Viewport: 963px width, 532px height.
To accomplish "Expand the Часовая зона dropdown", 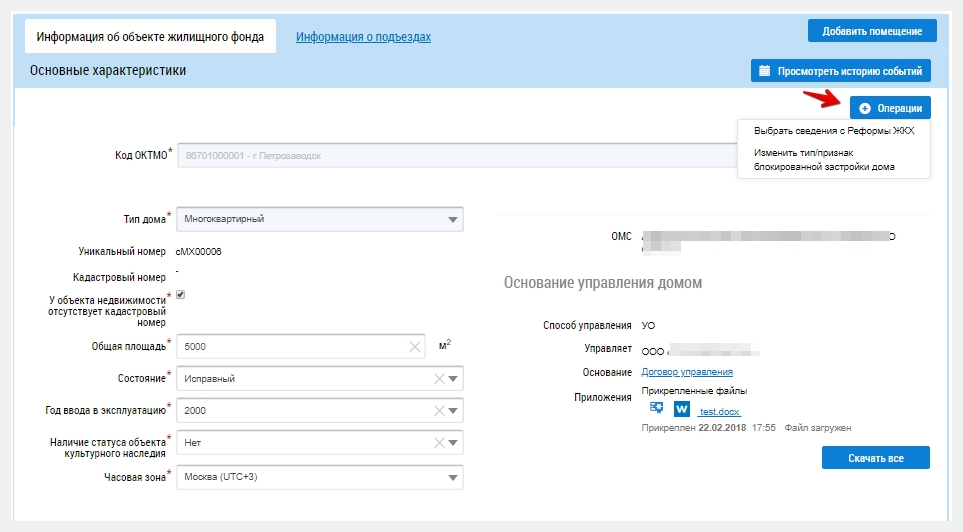I will pyautogui.click(x=453, y=477).
